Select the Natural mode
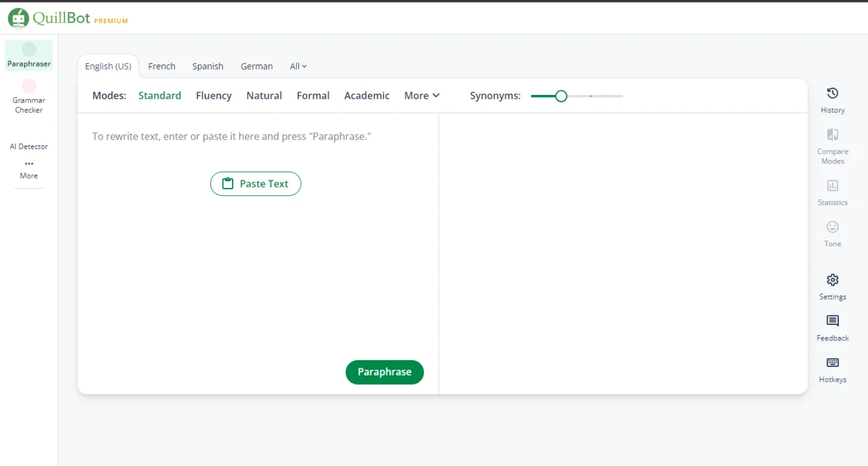This screenshot has height=466, width=868. click(264, 96)
